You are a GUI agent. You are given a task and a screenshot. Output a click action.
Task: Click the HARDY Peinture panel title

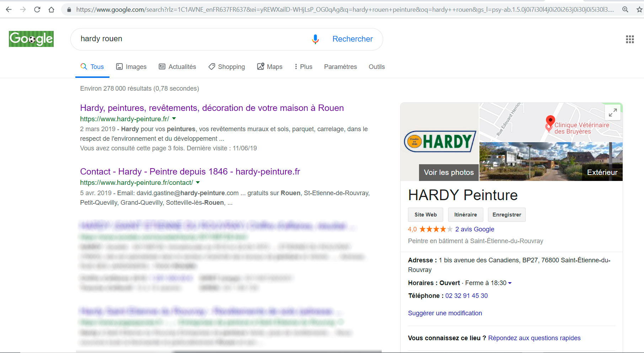tap(463, 195)
